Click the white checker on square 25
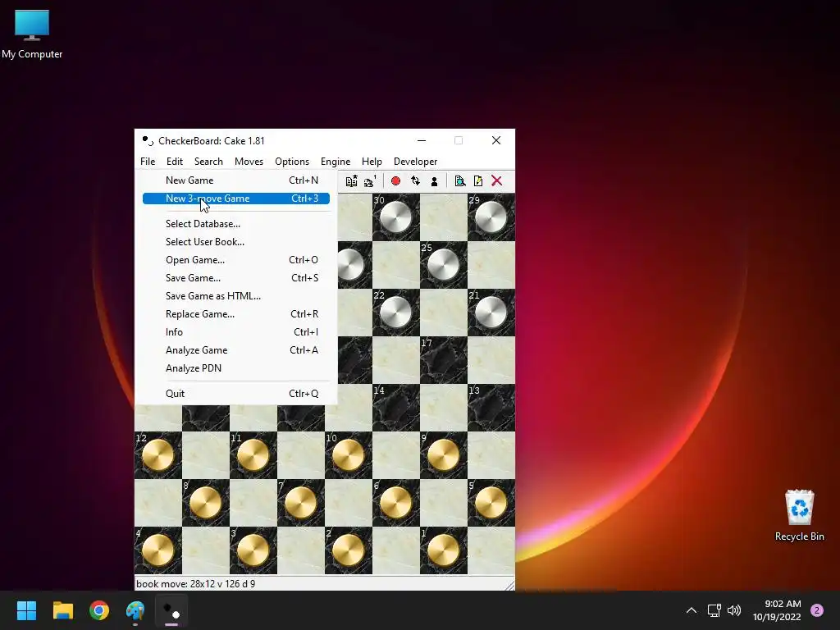 click(443, 265)
